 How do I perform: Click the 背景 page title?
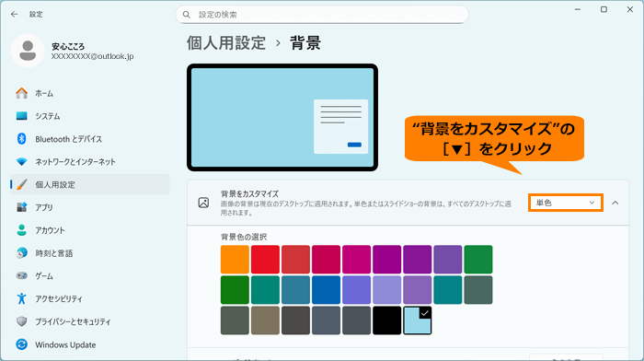coord(305,42)
